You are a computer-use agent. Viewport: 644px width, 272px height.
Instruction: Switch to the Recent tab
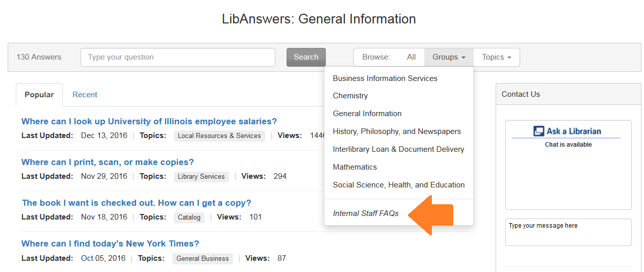click(x=85, y=95)
